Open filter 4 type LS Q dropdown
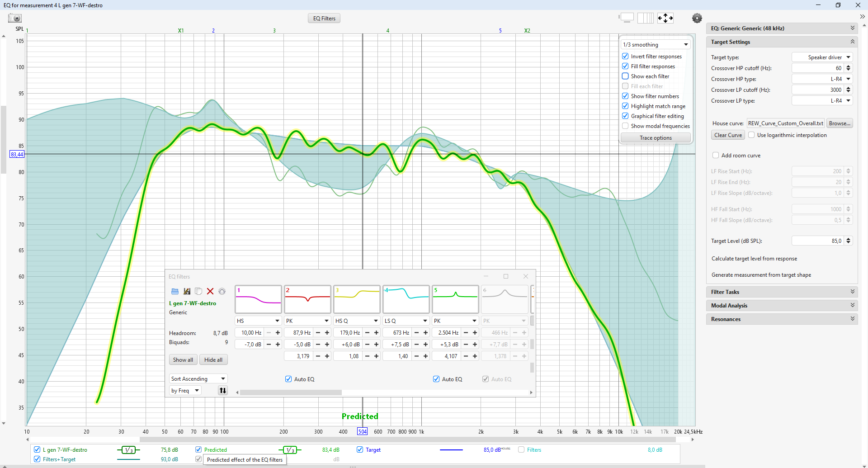Image resolution: width=868 pixels, height=468 pixels. point(406,321)
